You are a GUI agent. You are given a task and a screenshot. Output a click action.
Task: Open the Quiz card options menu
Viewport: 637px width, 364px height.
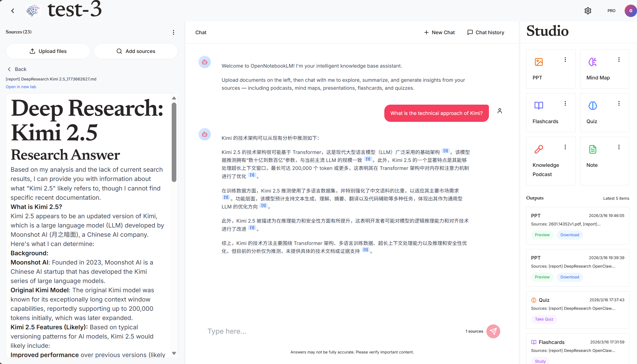pos(619,103)
